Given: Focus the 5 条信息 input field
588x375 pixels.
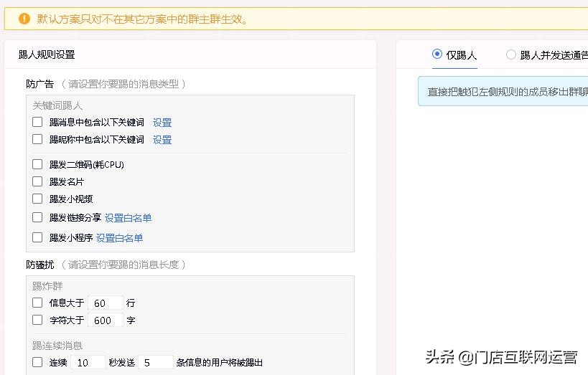Looking at the screenshot, I should pyautogui.click(x=156, y=362).
